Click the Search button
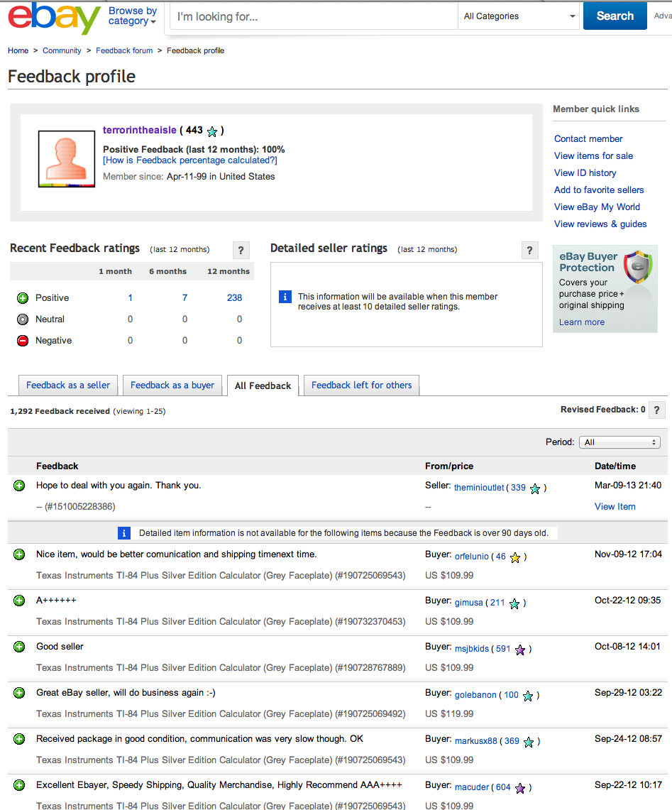672x810 pixels. click(615, 16)
